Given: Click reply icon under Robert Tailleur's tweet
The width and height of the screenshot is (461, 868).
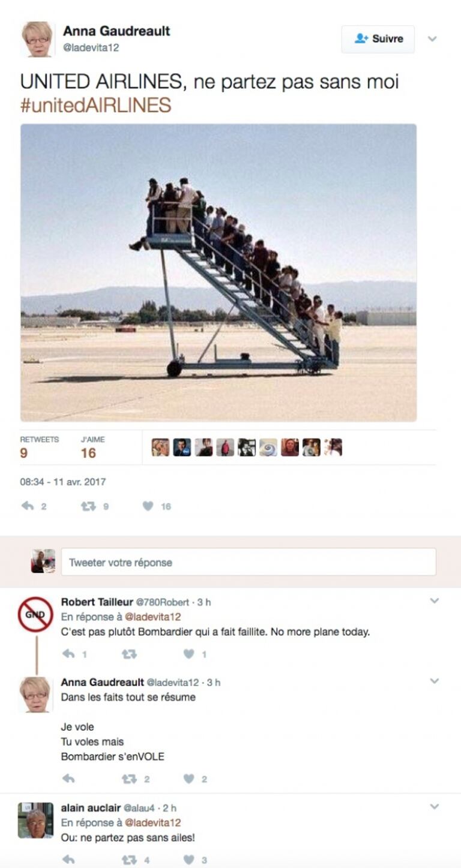Looking at the screenshot, I should [68, 654].
